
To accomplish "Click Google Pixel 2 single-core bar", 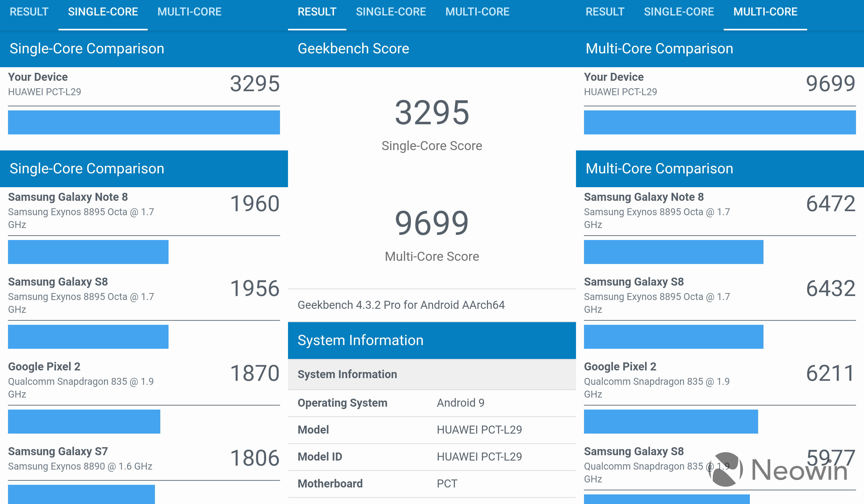I will pyautogui.click(x=84, y=422).
